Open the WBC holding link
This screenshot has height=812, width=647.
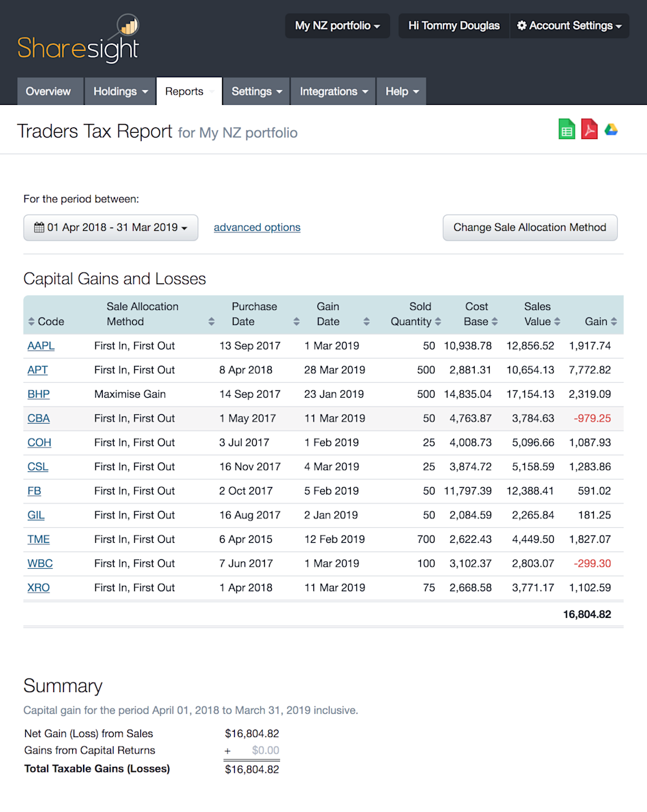coord(40,563)
